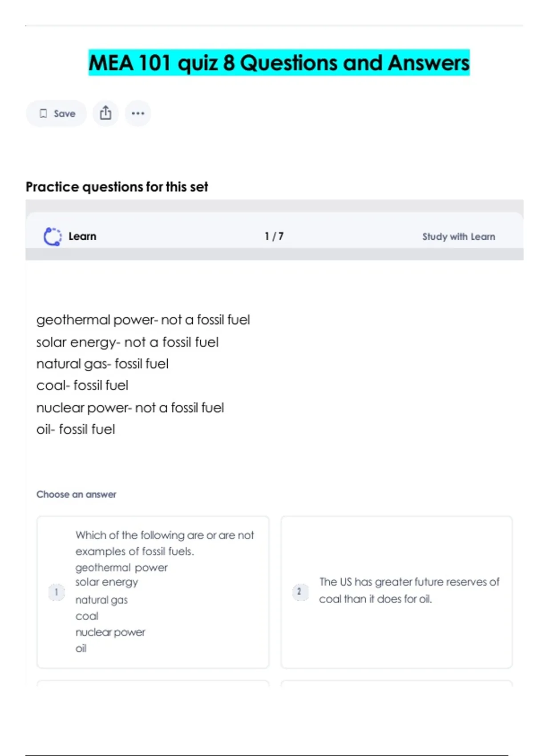The height and width of the screenshot is (756, 534).
Task: Choose answer card about fossil fuel examples
Action: [153, 592]
